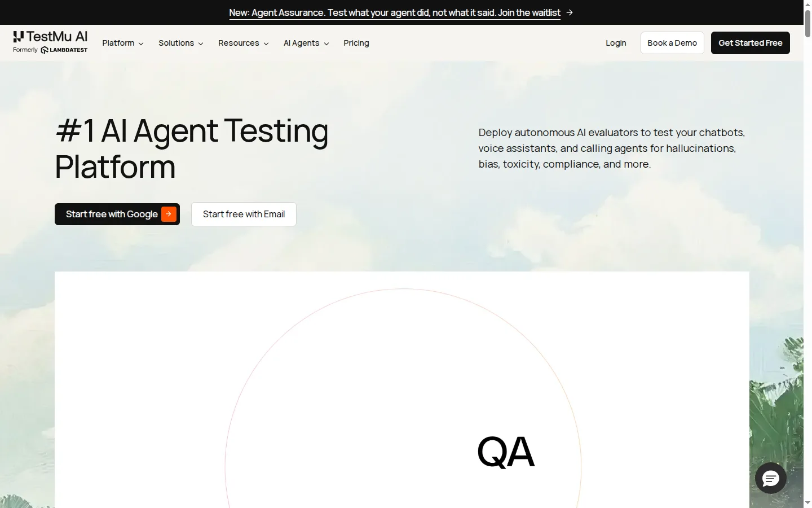Screen dimensions: 812x508
Task: Click the Get Started Free button
Action: 750,43
